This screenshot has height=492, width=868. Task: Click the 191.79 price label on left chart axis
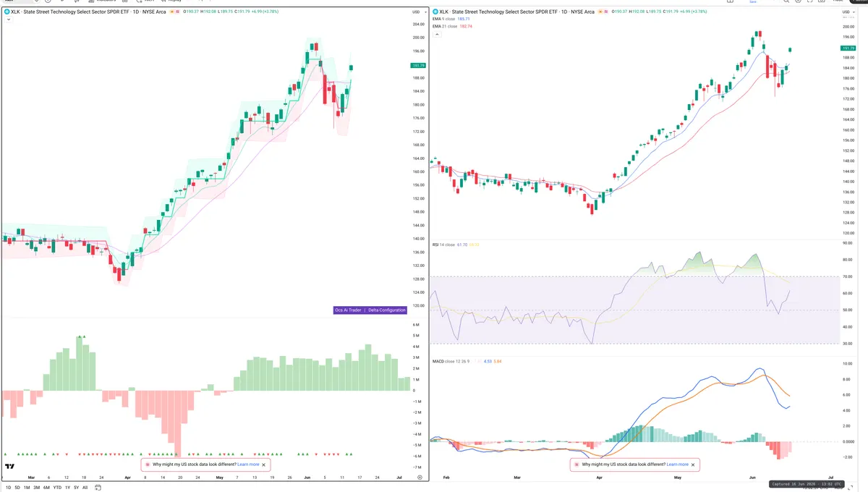(417, 65)
